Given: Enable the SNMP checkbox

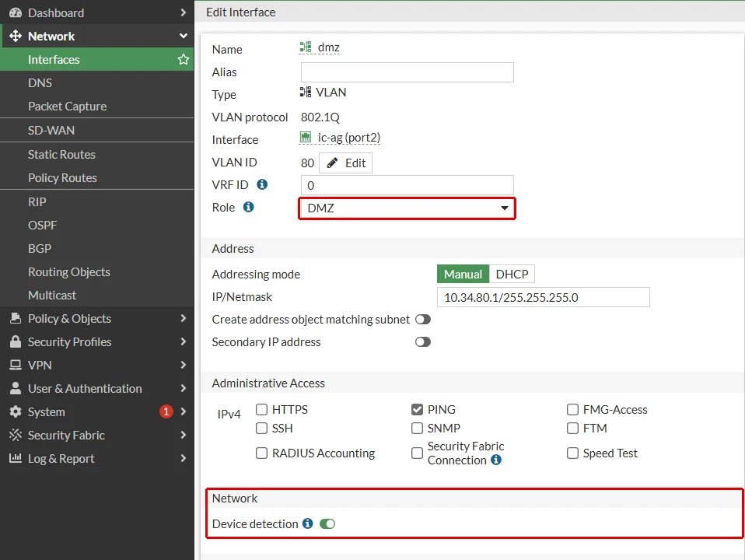Looking at the screenshot, I should pyautogui.click(x=417, y=429).
